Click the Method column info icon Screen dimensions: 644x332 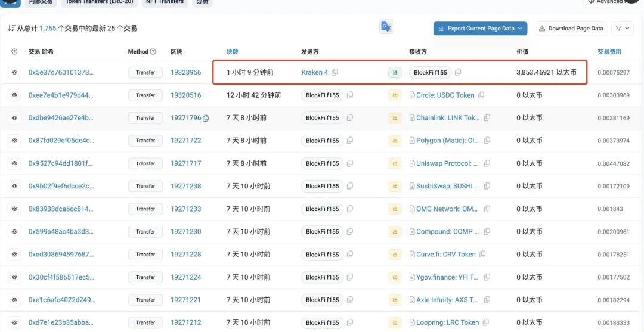(x=153, y=52)
